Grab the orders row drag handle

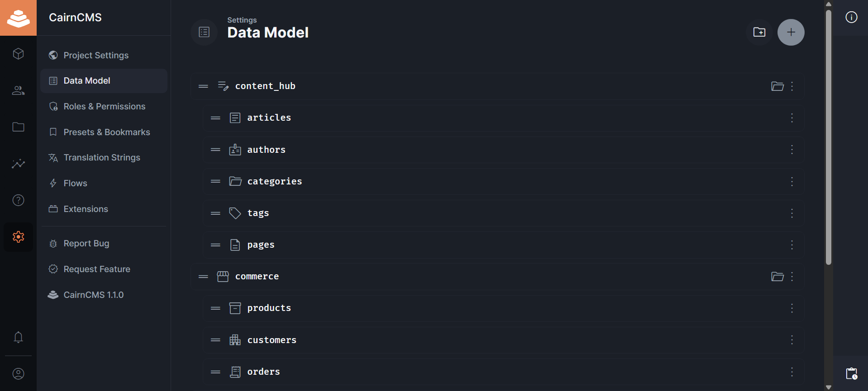tap(215, 372)
